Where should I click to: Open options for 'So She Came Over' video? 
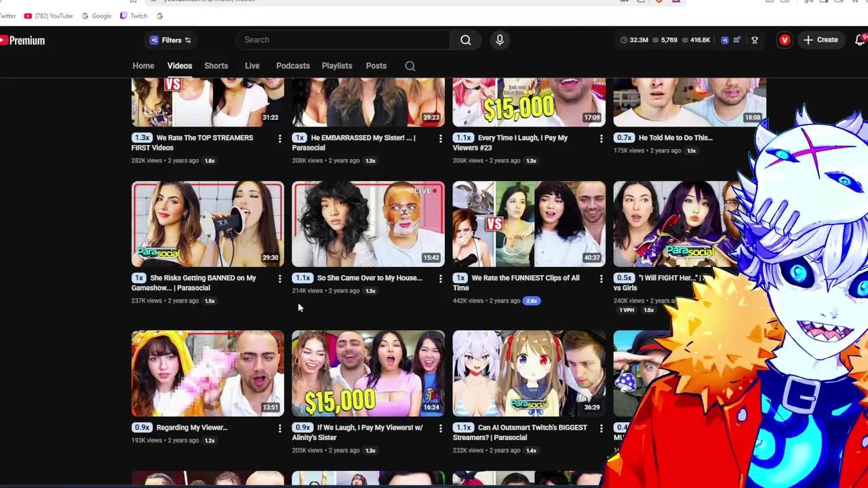[x=440, y=279]
